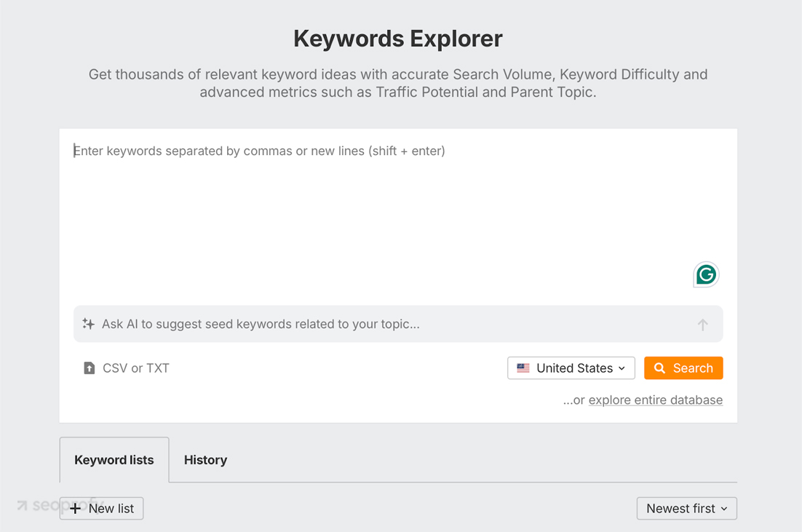Click the chevron beside Newest first
This screenshot has height=532, width=802.
click(724, 509)
